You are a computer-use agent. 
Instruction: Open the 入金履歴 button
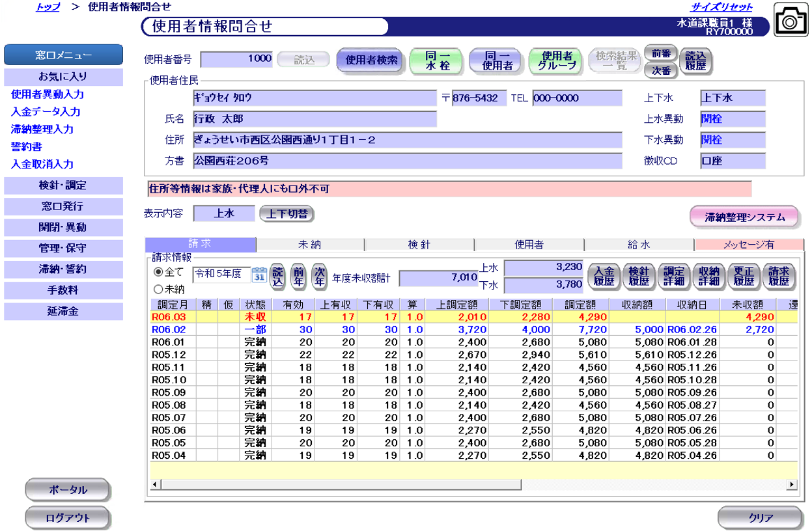tap(604, 276)
